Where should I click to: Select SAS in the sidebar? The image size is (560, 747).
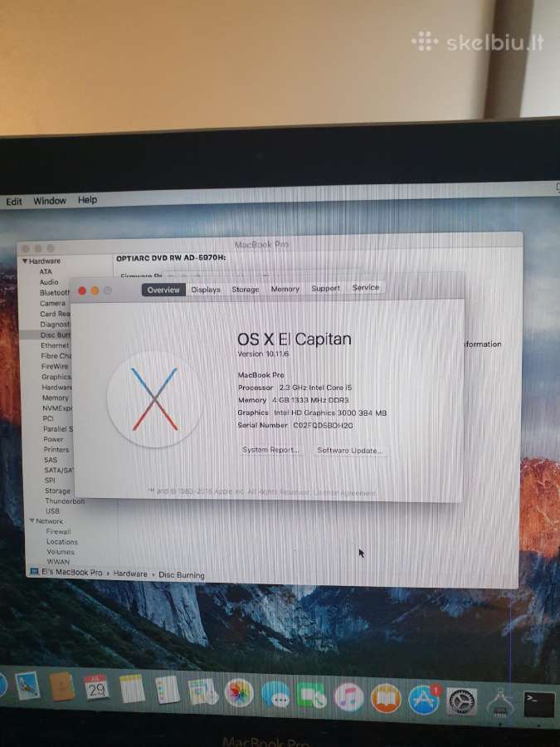coord(51,460)
